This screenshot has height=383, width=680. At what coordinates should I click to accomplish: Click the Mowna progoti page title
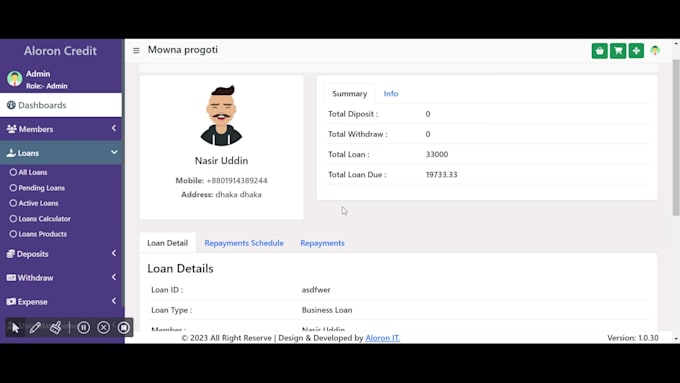tap(183, 50)
